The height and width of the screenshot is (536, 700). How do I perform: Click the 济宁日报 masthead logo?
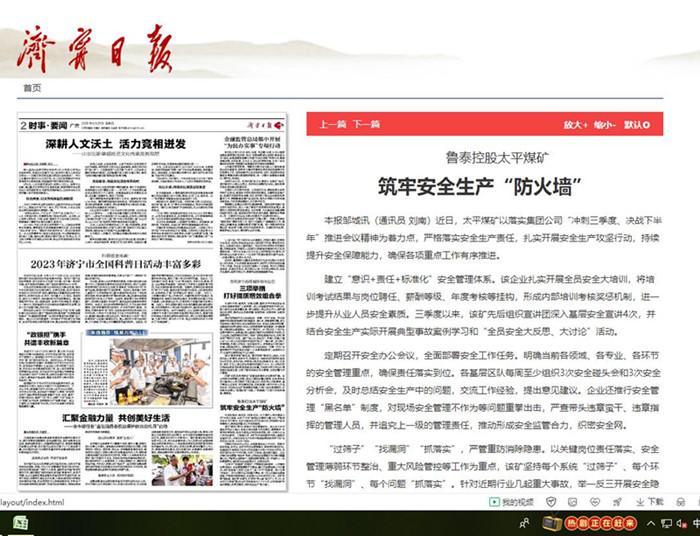[x=95, y=49]
